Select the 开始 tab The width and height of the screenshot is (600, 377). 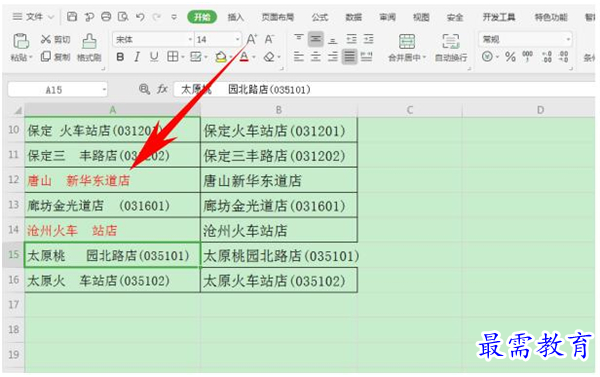tap(202, 17)
